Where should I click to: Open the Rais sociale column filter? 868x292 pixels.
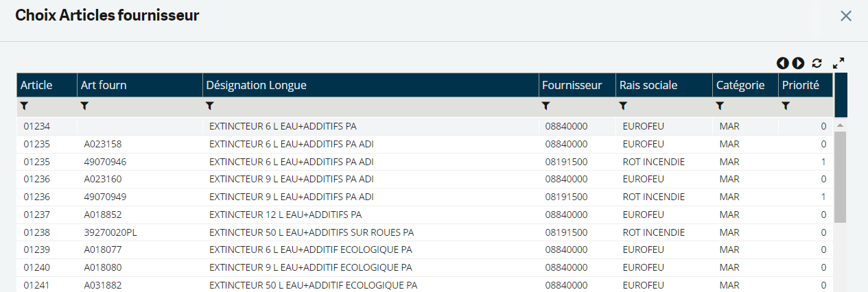click(623, 106)
